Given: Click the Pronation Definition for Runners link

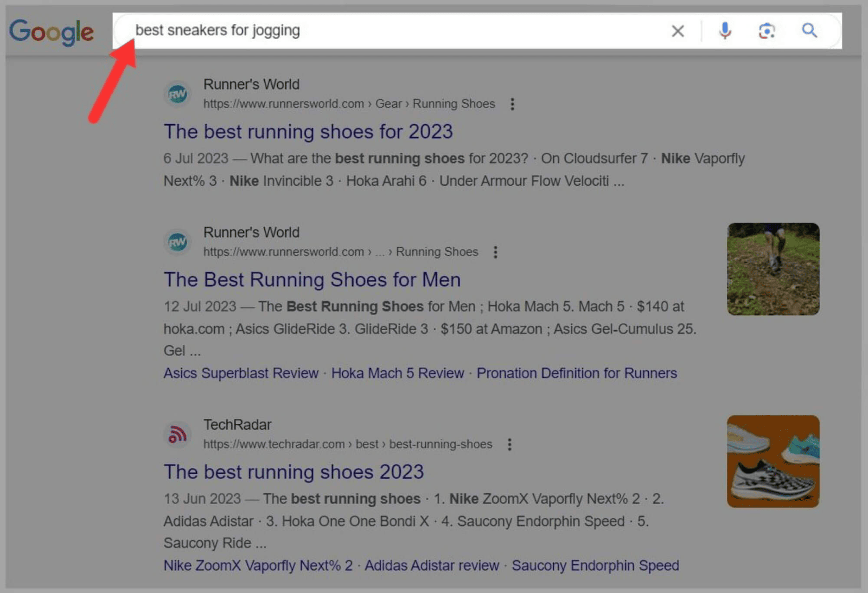Looking at the screenshot, I should [x=577, y=373].
